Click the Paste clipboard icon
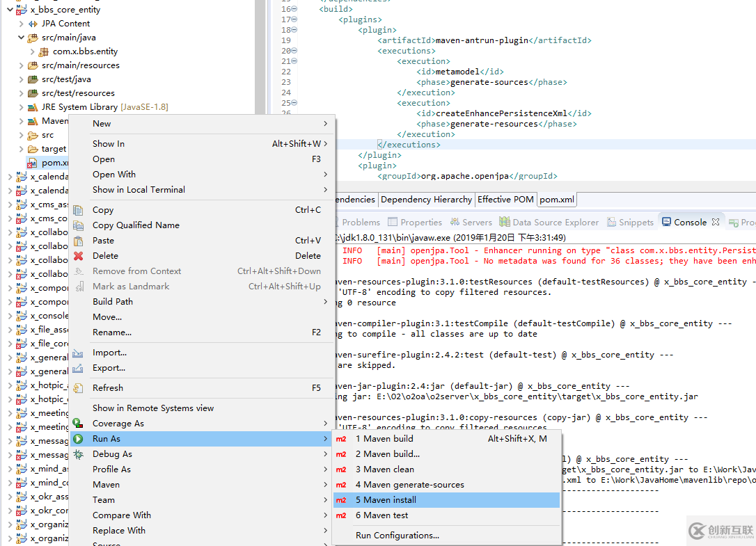 tap(78, 241)
